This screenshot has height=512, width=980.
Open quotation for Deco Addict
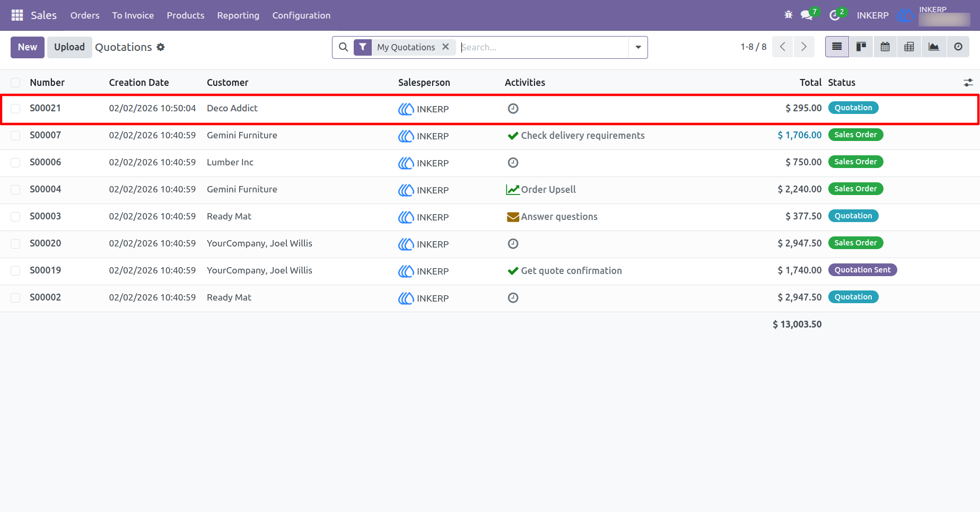pyautogui.click(x=232, y=108)
